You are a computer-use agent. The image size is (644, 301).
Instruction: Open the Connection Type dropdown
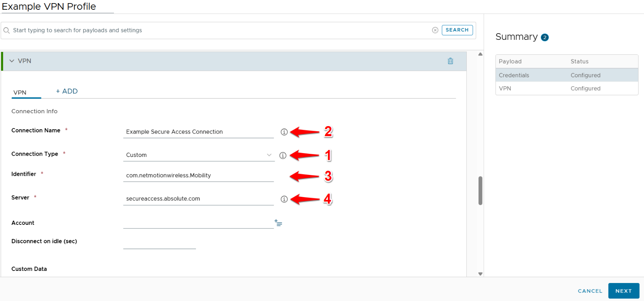tap(199, 155)
